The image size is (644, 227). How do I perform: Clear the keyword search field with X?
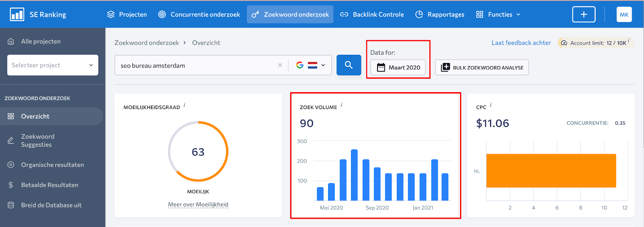click(280, 65)
